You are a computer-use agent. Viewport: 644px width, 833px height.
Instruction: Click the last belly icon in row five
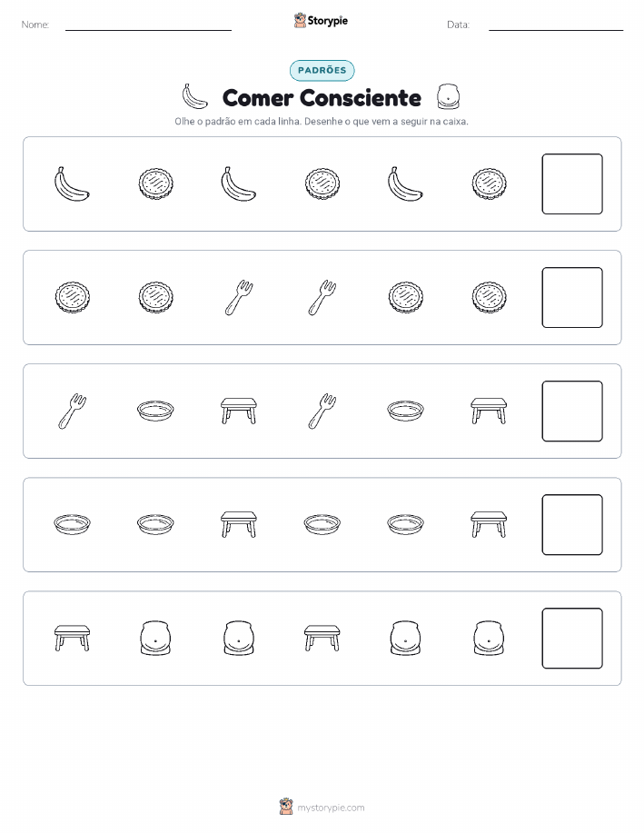489,638
